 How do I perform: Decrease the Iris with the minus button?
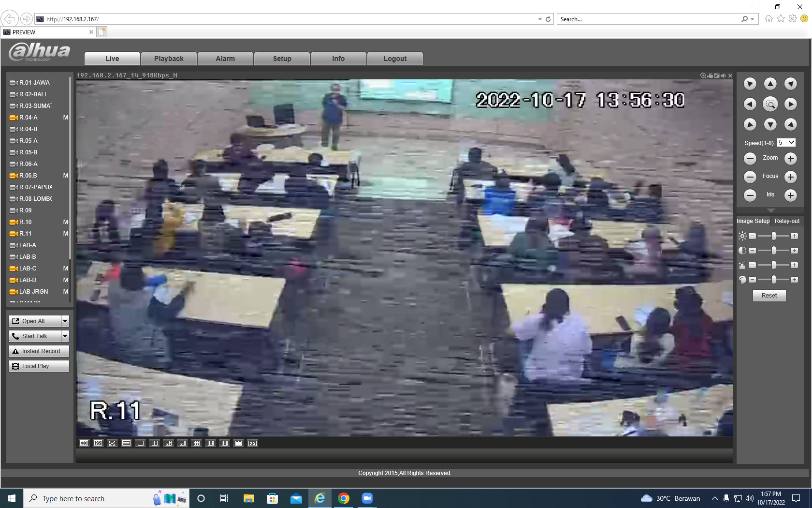click(x=750, y=195)
